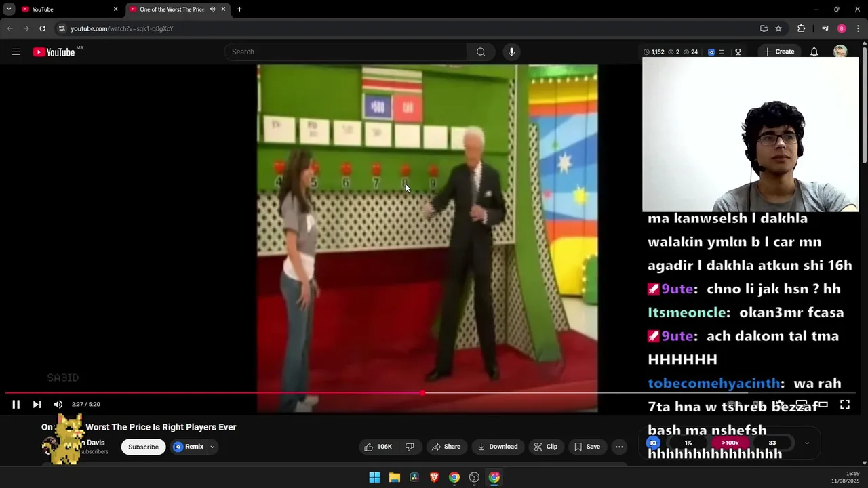
Task: Open YouTube notifications bell
Action: tap(814, 52)
